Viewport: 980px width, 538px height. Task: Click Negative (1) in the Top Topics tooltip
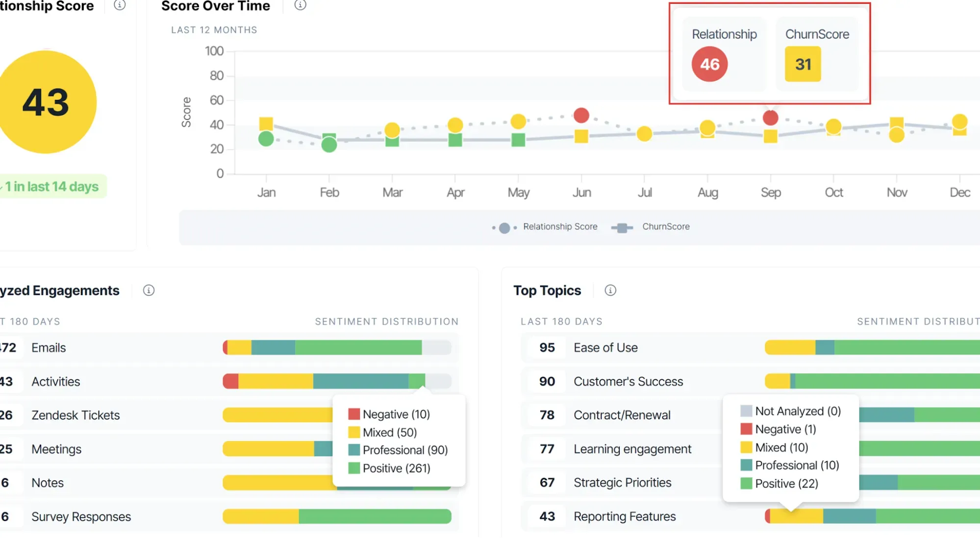[779, 429]
